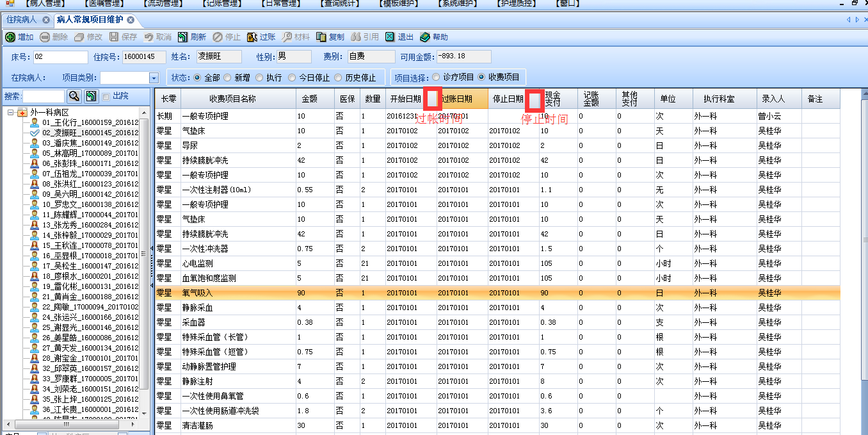Click the 保存 (save) toolbar icon
The width and height of the screenshot is (868, 435).
pyautogui.click(x=114, y=37)
